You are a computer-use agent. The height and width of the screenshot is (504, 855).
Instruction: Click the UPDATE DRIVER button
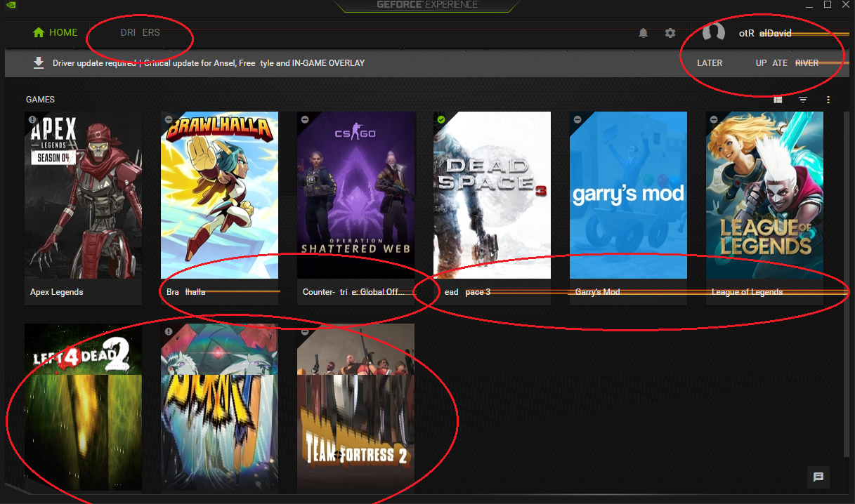[787, 63]
